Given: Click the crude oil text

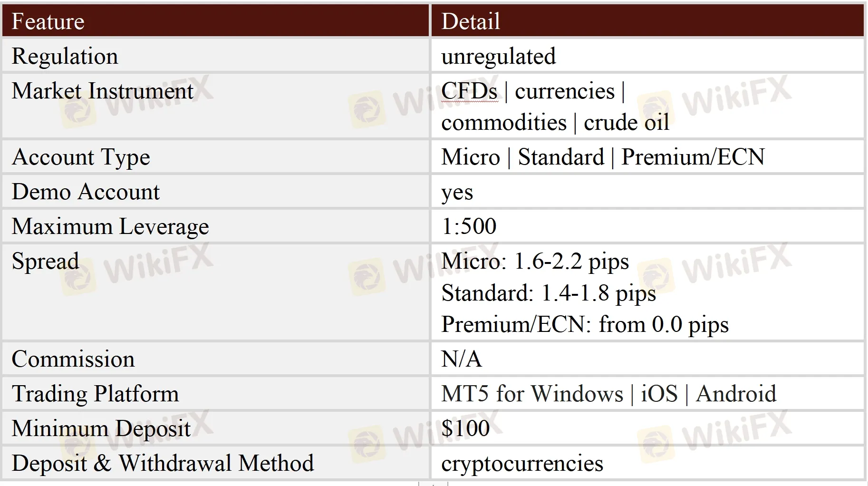Looking at the screenshot, I should pyautogui.click(x=626, y=123).
